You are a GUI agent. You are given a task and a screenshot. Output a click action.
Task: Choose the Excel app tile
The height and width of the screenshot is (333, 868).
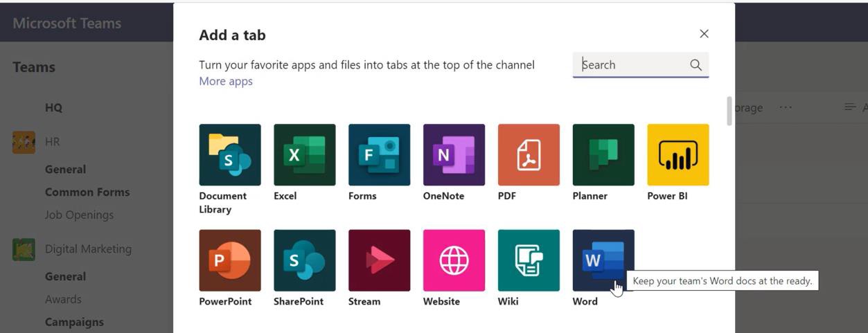(305, 155)
